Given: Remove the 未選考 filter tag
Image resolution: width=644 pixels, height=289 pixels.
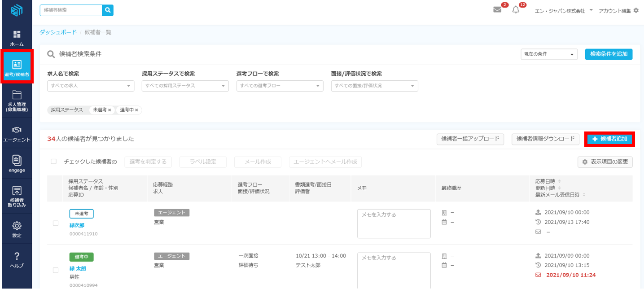Looking at the screenshot, I should 110,110.
